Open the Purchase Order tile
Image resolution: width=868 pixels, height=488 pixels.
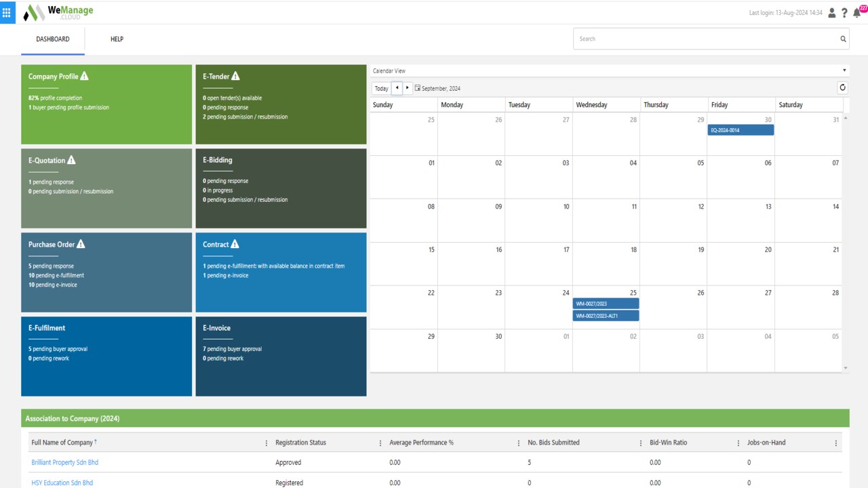[x=106, y=272]
